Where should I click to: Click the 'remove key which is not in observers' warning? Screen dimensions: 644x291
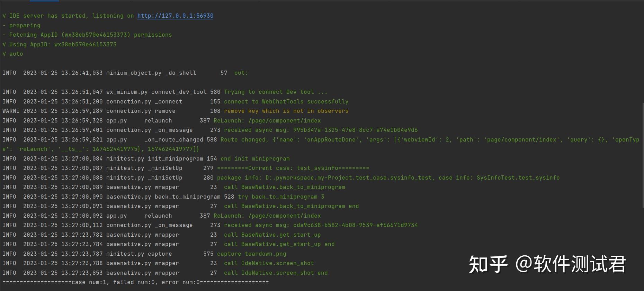pos(286,111)
